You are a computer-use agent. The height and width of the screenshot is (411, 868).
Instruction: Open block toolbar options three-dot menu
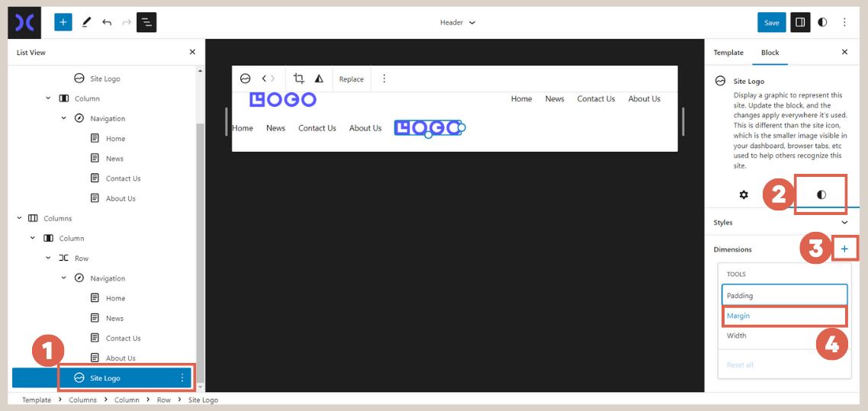click(x=384, y=79)
